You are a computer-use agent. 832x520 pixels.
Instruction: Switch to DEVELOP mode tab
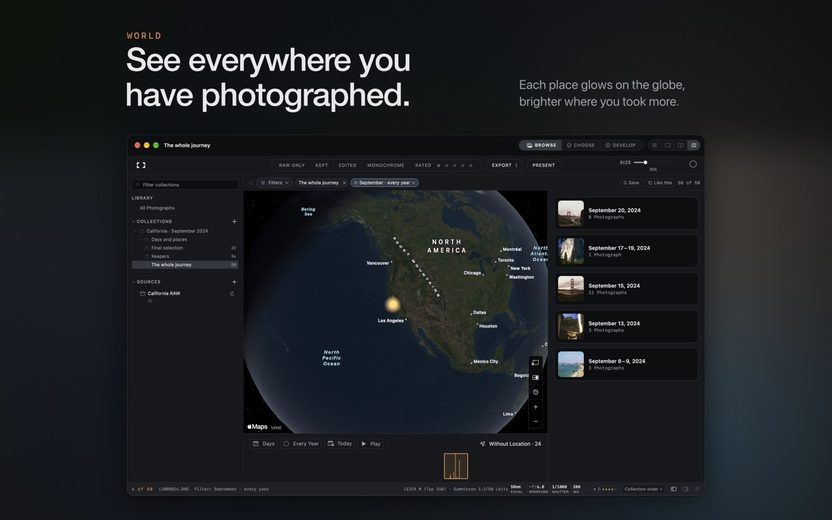(x=620, y=145)
